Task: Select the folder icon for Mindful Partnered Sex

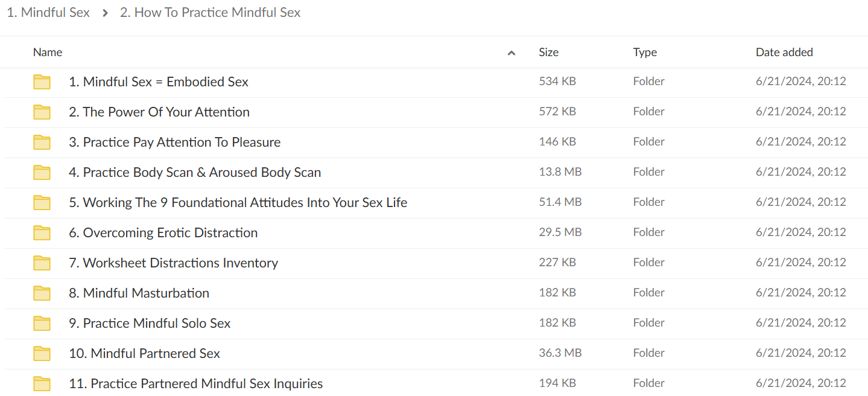Action: [42, 354]
